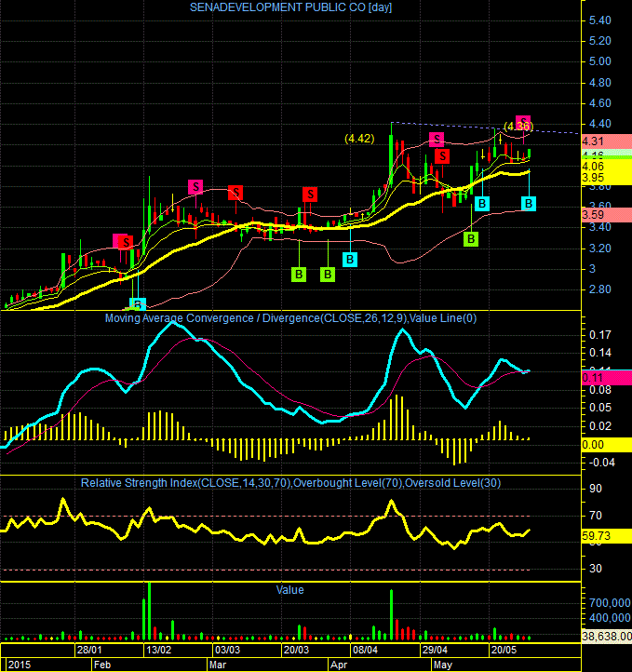Screen dimensions: 632x672
Task: Click the tallest green volume bar near 13/02
Action: click(x=149, y=612)
